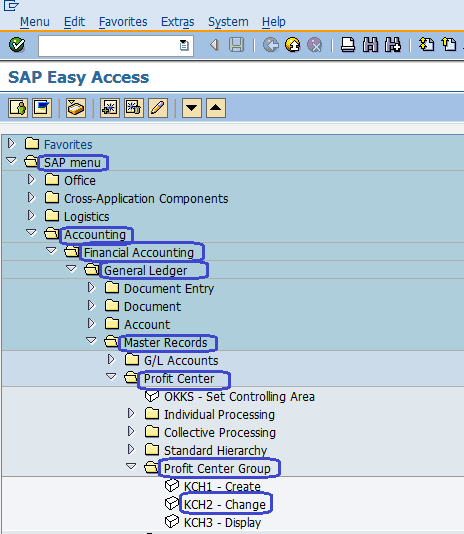464x534 pixels.
Task: Select the Master Records label
Action: pyautogui.click(x=166, y=343)
